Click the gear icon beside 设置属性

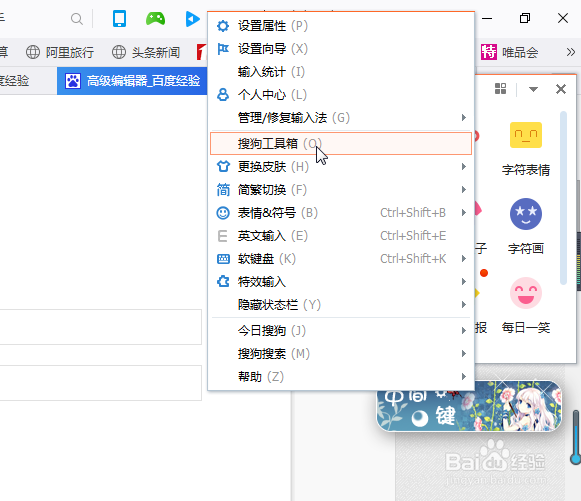pyautogui.click(x=223, y=26)
